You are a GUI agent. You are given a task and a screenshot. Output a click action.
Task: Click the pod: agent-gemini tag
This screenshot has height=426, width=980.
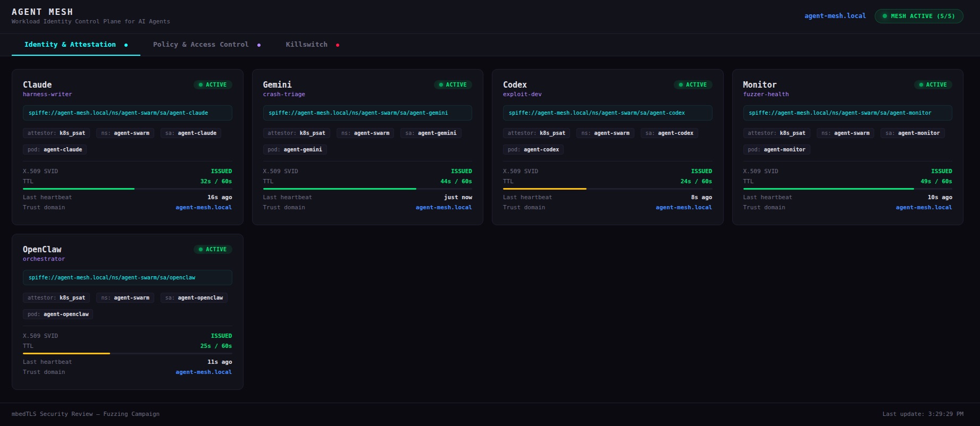point(295,150)
